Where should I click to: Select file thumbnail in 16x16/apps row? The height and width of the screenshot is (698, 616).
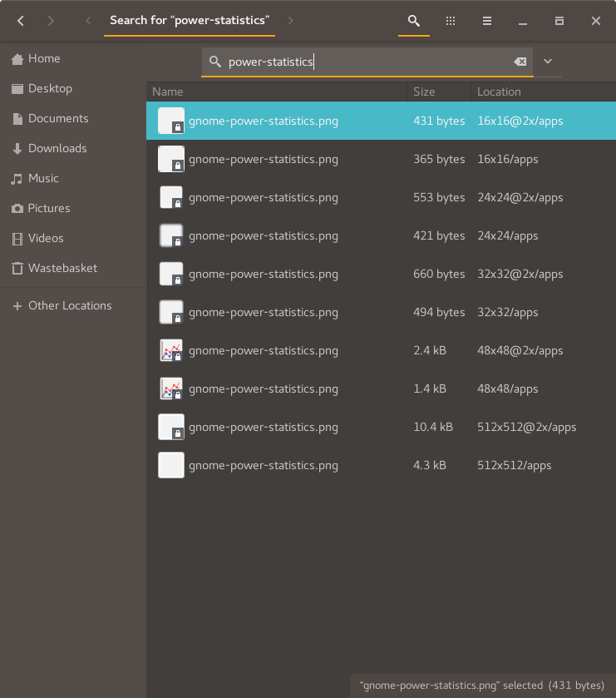(171, 159)
